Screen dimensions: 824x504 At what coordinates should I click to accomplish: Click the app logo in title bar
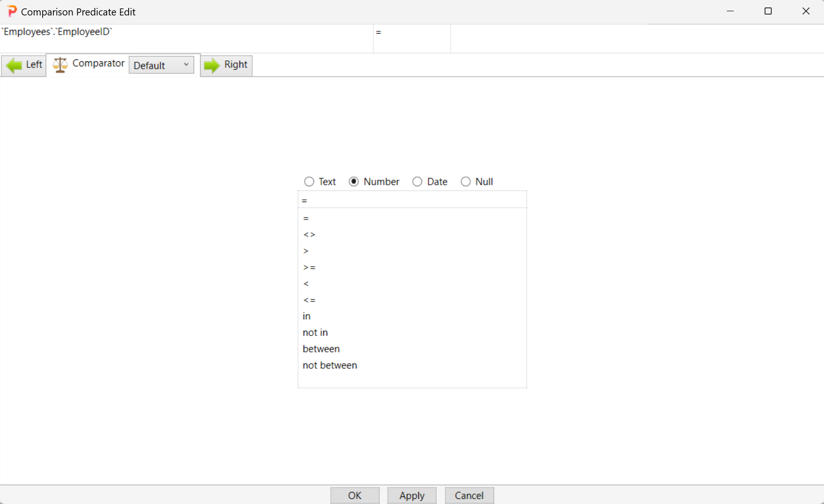point(12,11)
